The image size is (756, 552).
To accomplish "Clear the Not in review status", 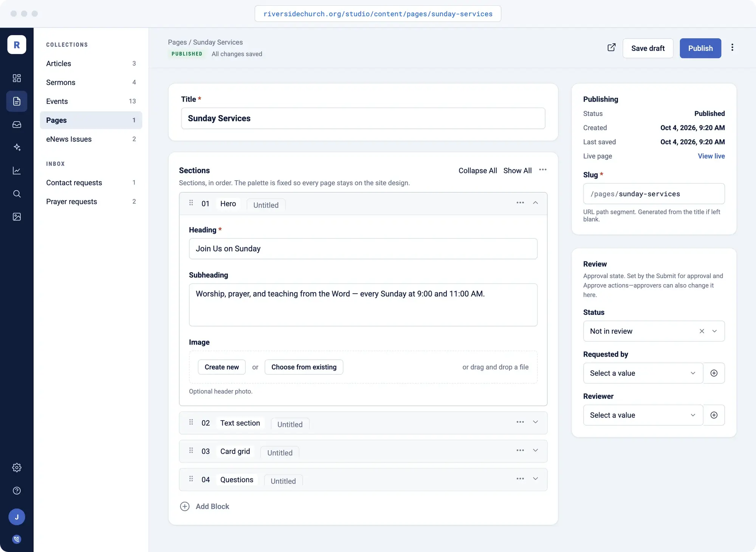I will tap(702, 331).
